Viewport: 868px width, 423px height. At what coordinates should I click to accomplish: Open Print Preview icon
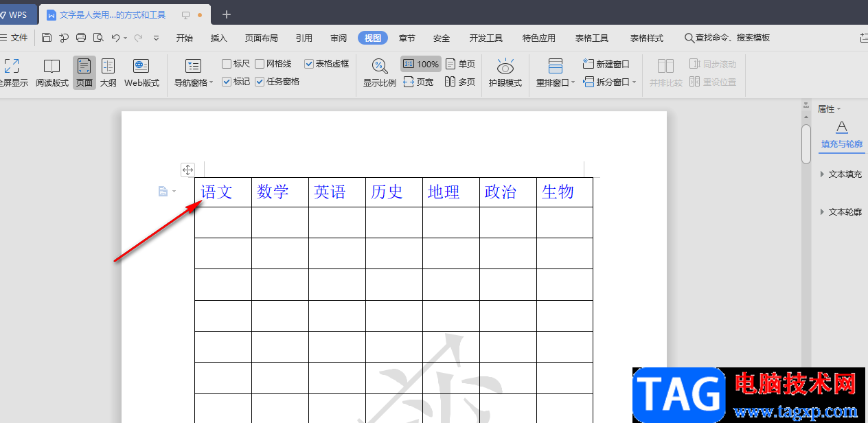pyautogui.click(x=98, y=38)
